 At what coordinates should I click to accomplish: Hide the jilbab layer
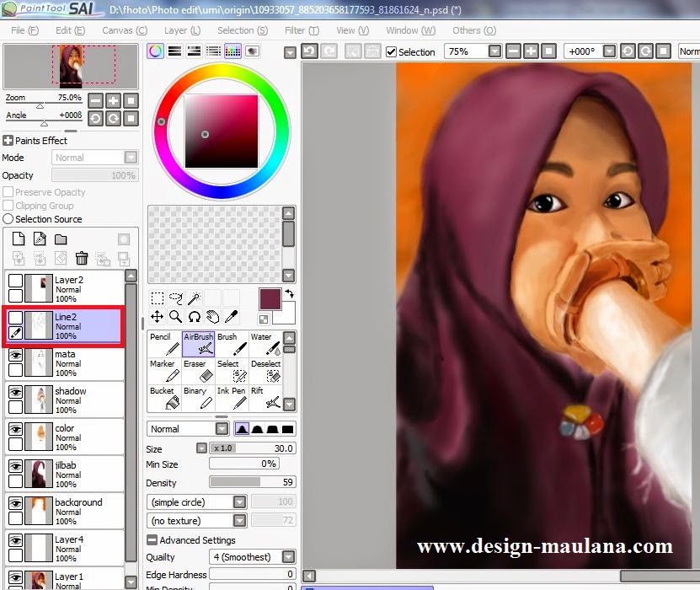pyautogui.click(x=16, y=467)
